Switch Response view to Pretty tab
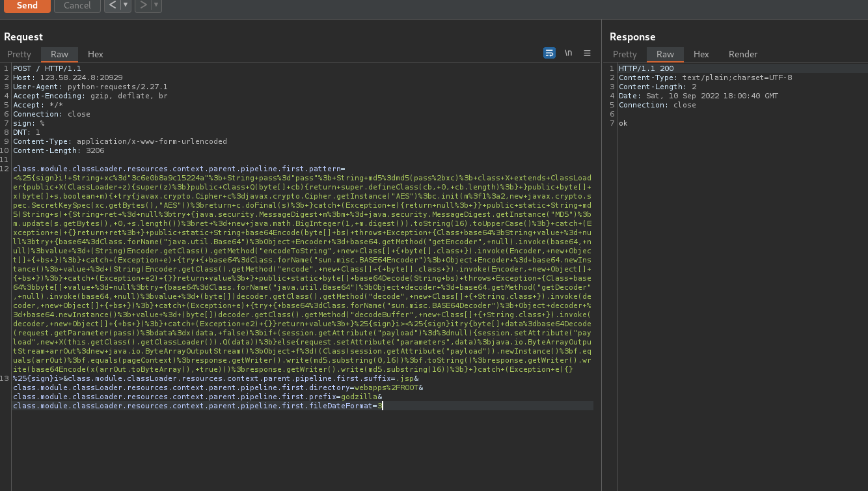This screenshot has height=491, width=868. (x=625, y=54)
